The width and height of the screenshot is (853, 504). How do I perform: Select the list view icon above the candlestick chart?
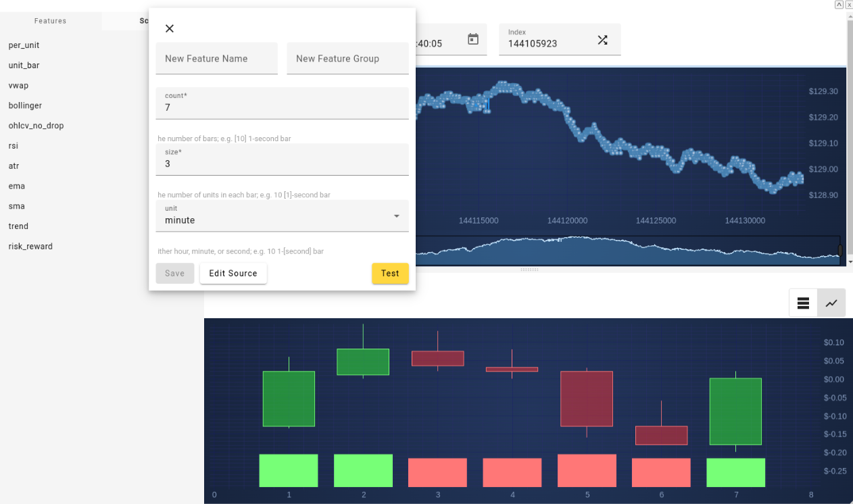point(803,303)
